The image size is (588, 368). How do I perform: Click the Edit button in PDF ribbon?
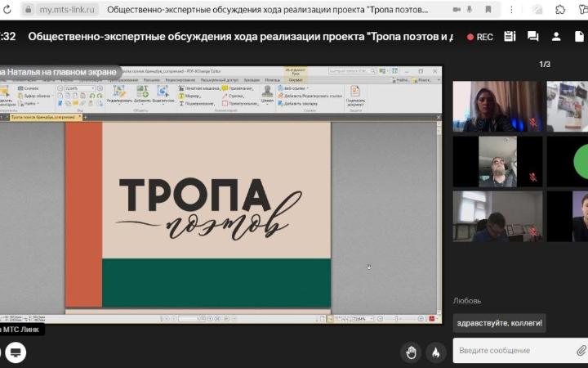(x=118, y=95)
